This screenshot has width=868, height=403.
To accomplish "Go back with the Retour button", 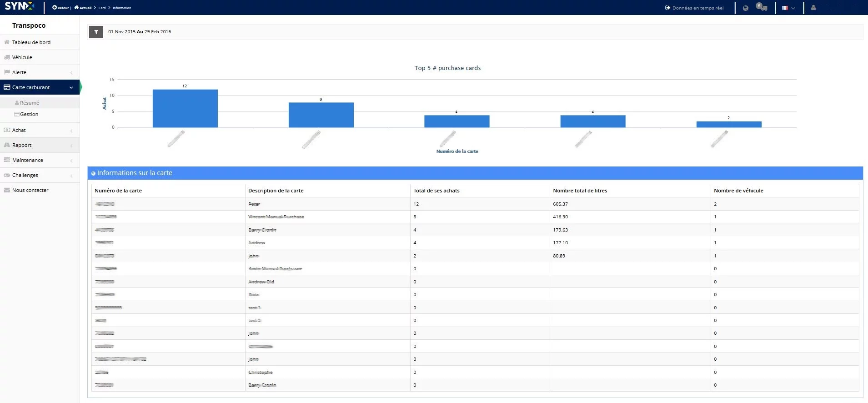I will 60,8.
